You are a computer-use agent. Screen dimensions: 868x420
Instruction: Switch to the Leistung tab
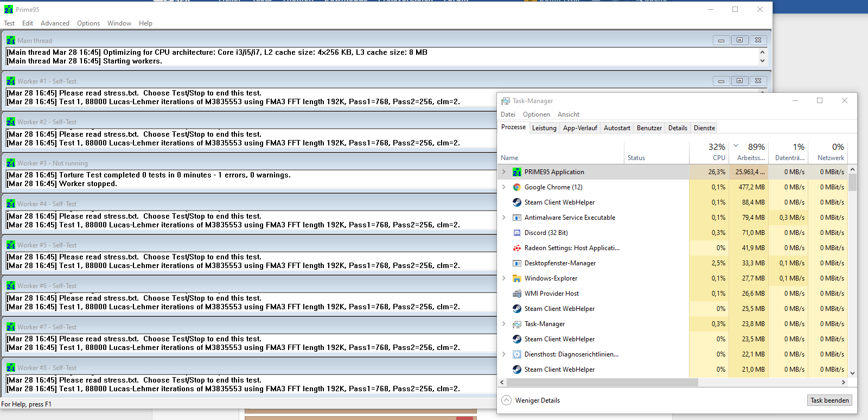544,128
